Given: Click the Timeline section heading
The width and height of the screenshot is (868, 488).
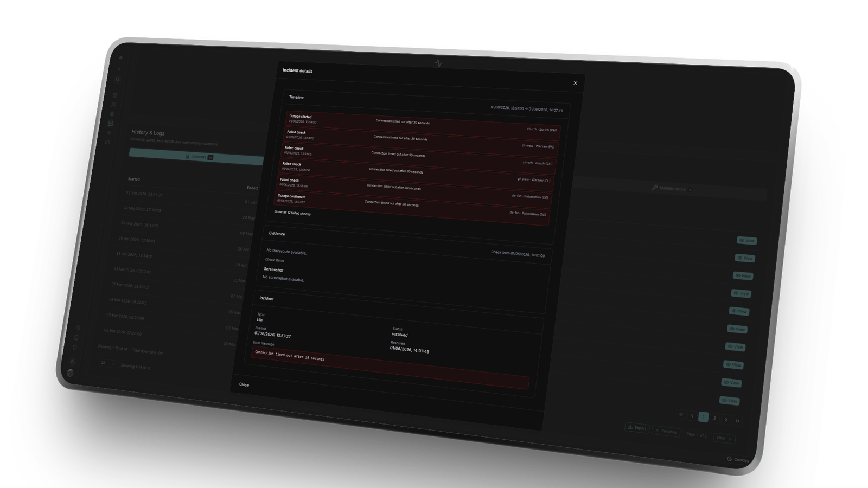Looking at the screenshot, I should [x=296, y=97].
